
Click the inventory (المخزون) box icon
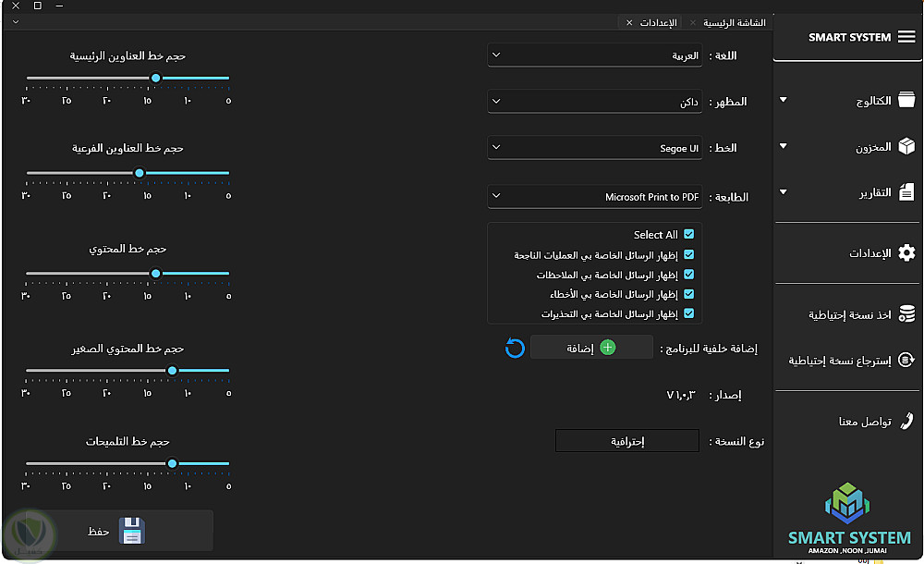(x=906, y=146)
